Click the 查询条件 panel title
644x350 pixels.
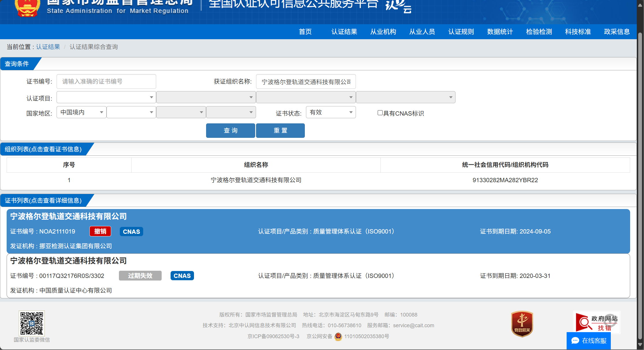[17, 64]
